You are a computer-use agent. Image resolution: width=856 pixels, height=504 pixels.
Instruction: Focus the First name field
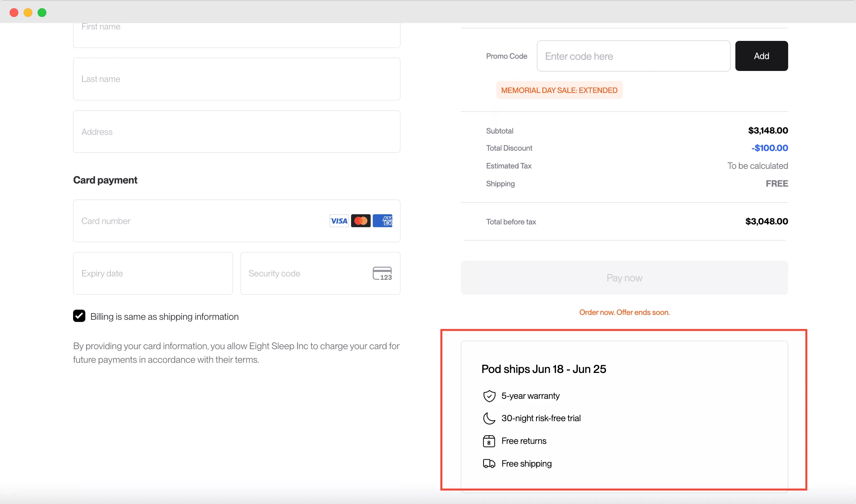pos(237,35)
